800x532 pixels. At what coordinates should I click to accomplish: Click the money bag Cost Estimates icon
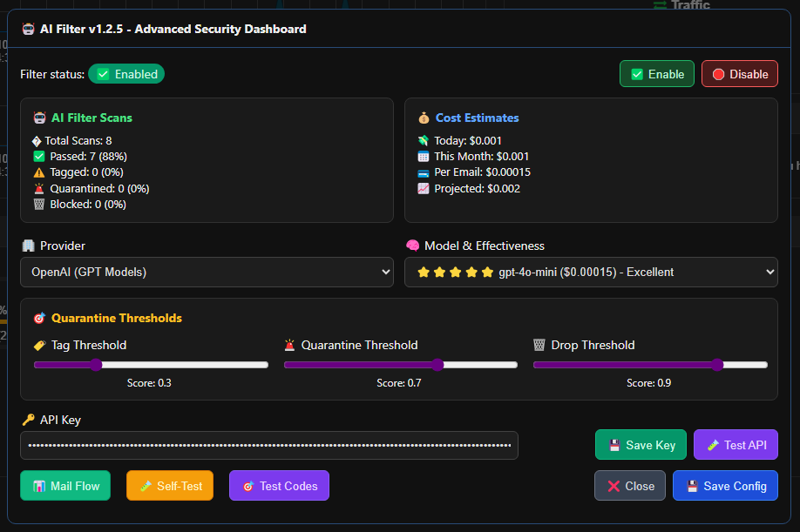point(424,118)
